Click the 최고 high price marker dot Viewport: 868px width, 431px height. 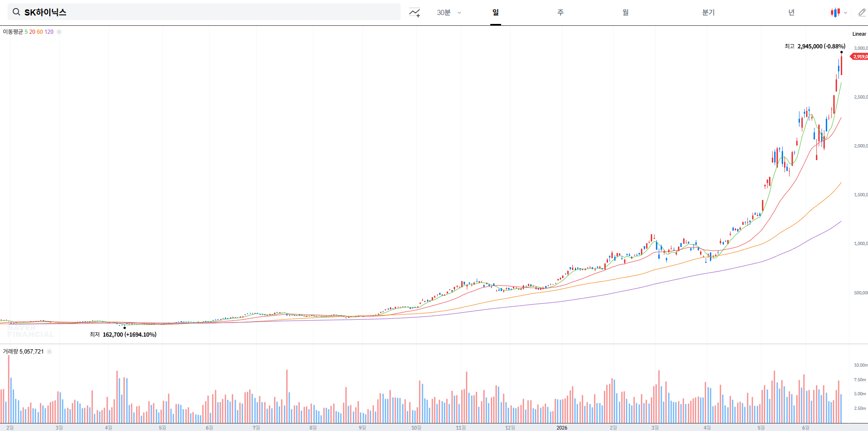[x=841, y=52]
